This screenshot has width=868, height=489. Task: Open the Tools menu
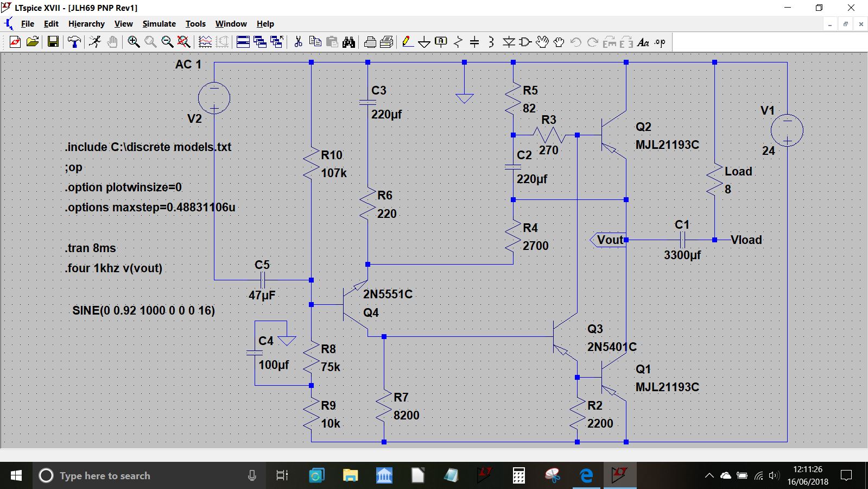[x=195, y=24]
